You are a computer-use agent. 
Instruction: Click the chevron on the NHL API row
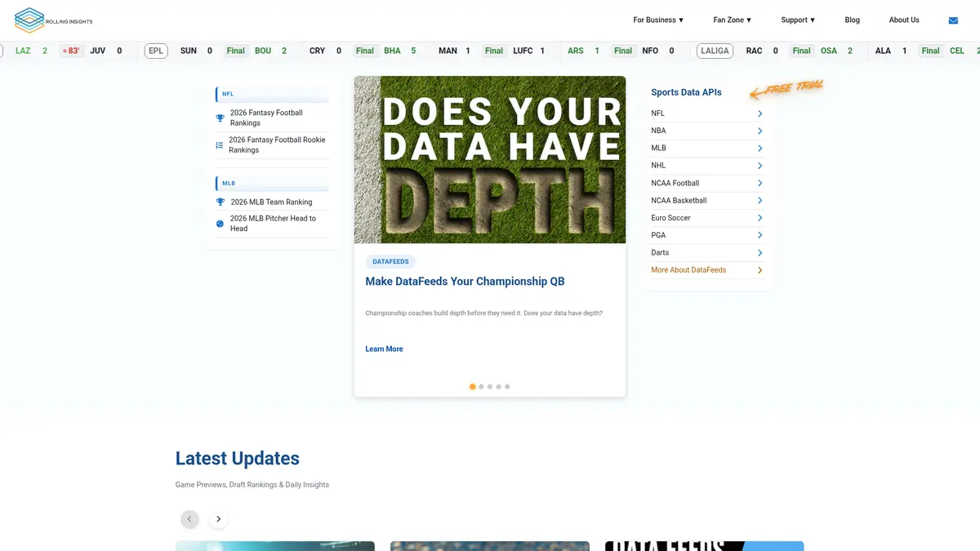pyautogui.click(x=759, y=166)
